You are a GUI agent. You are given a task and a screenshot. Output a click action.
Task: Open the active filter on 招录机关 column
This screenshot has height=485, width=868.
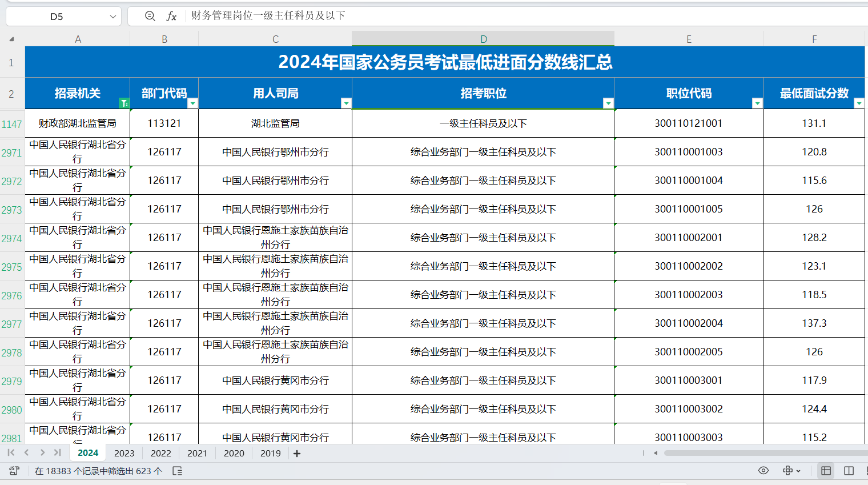coord(124,103)
